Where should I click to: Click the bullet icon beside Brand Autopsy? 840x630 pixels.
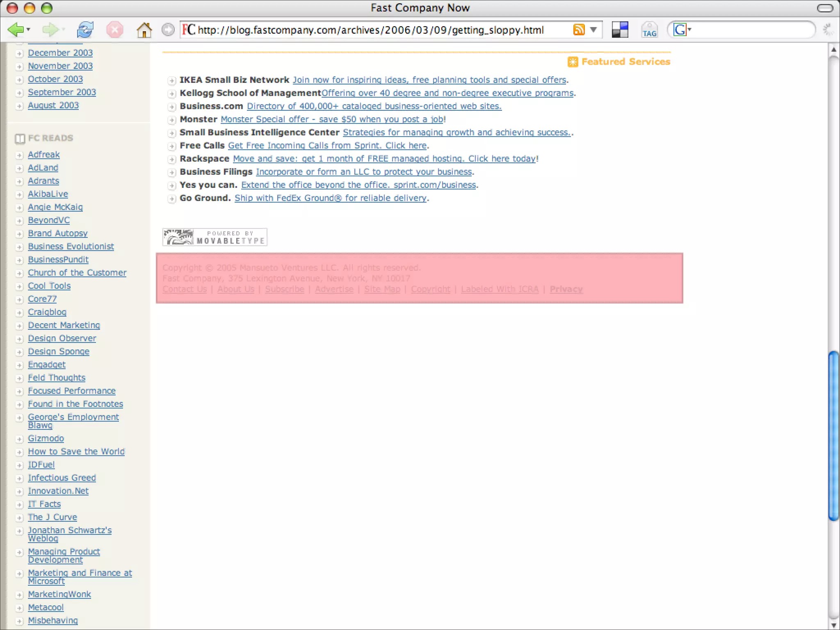coord(19,234)
